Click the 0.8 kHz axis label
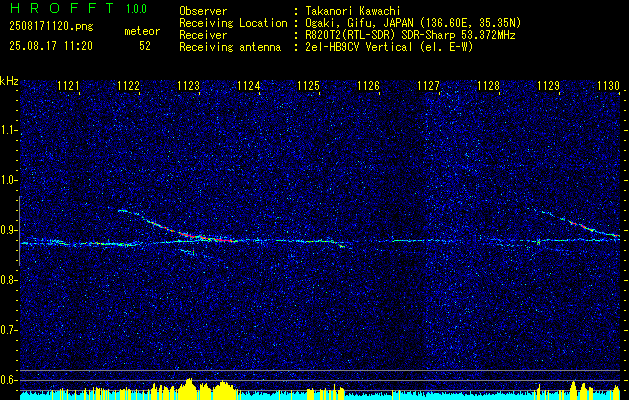Image resolution: width=629 pixels, height=400 pixels. [8, 280]
